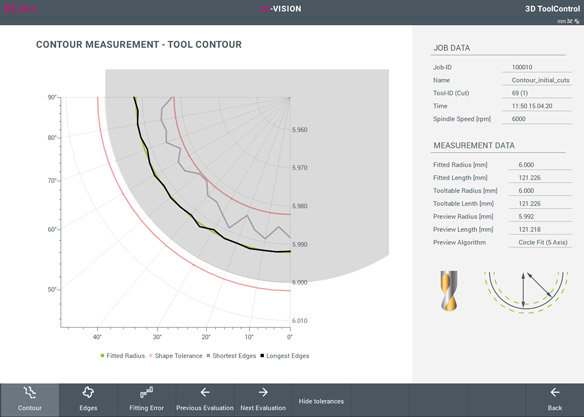Toggle Longest Edges legend entry
584x417 pixels.
pyautogui.click(x=285, y=356)
